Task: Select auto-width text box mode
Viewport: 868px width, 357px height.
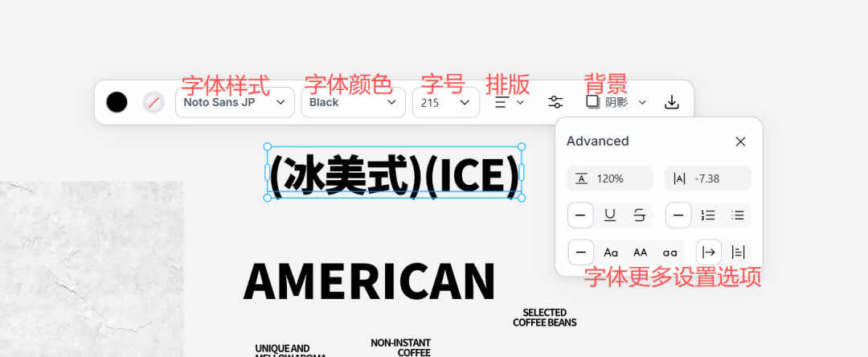Action: coord(709,252)
